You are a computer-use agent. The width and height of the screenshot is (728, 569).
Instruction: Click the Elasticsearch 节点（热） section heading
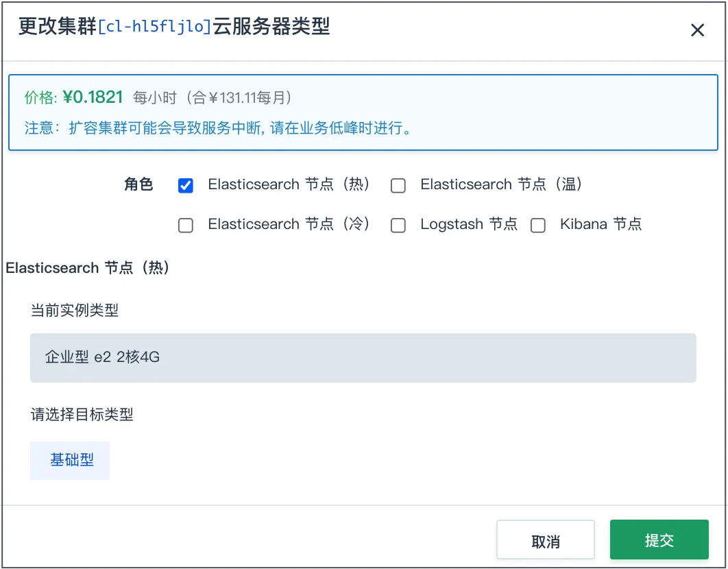coord(87,267)
